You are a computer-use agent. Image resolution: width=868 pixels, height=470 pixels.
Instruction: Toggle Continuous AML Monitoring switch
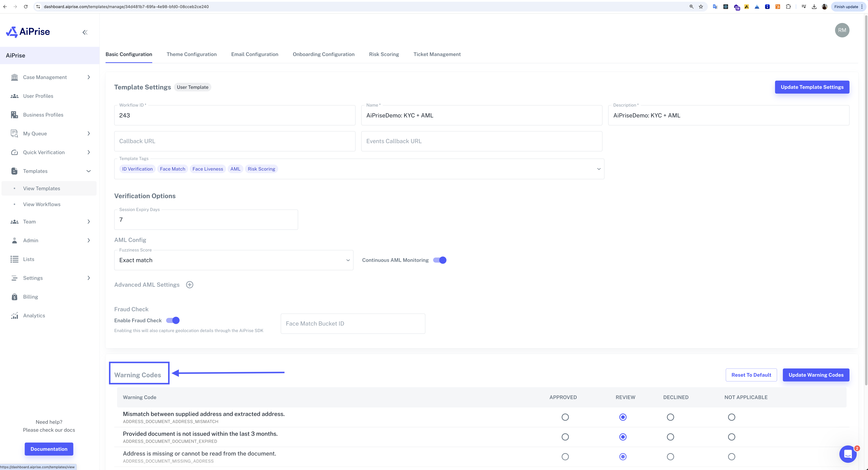[440, 260]
